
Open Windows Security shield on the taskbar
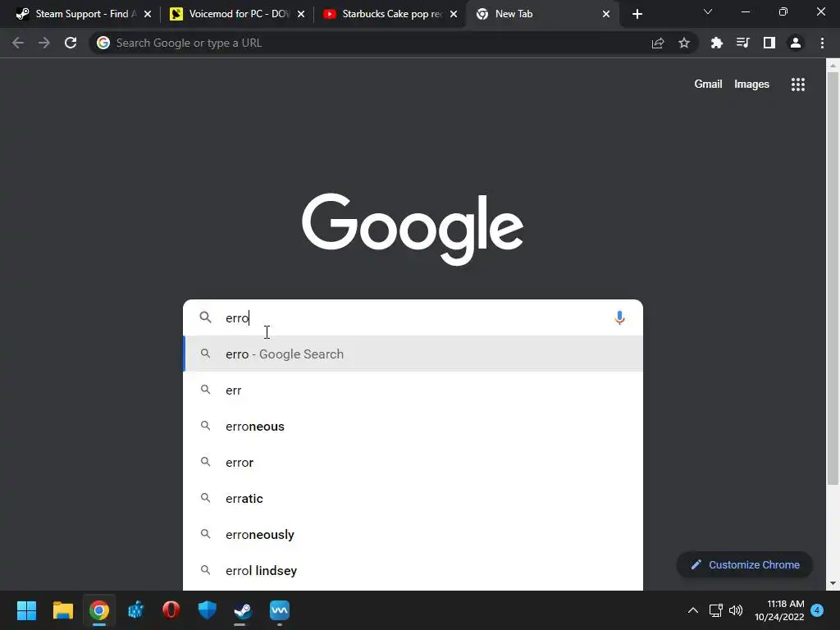coord(208,610)
